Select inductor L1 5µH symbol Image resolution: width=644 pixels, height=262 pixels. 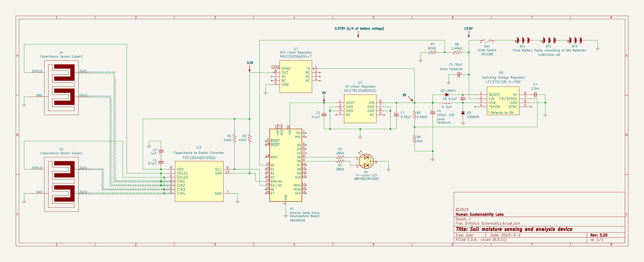click(447, 103)
